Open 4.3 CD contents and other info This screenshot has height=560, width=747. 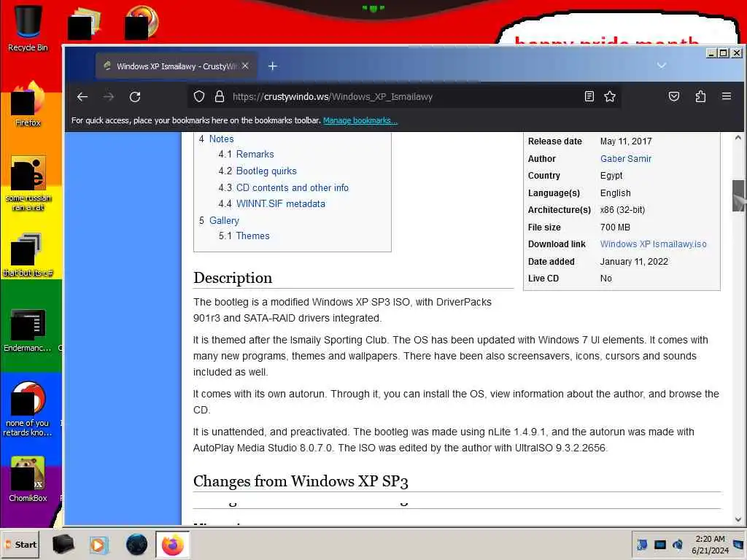pos(292,187)
